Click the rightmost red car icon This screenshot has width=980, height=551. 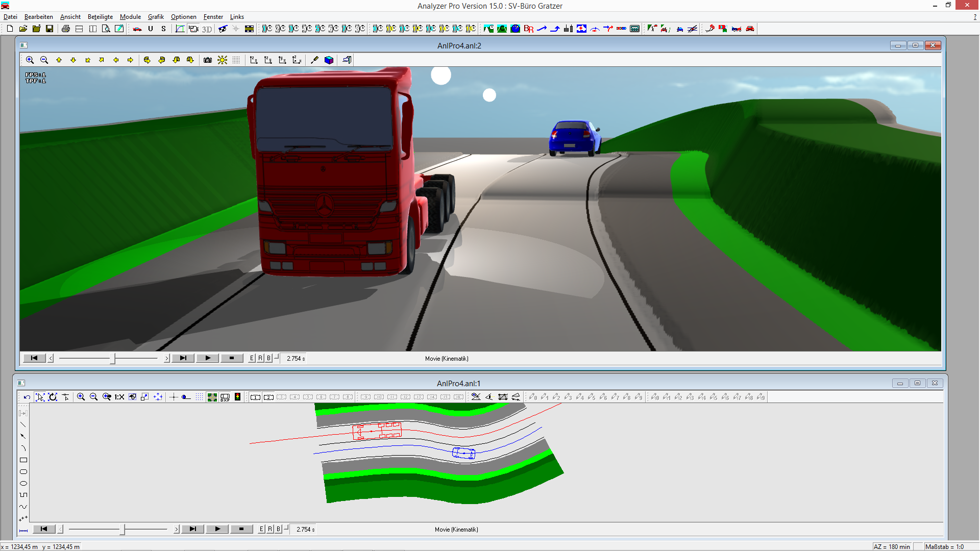click(750, 29)
